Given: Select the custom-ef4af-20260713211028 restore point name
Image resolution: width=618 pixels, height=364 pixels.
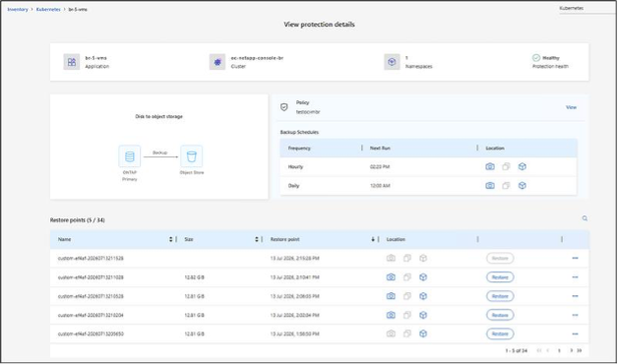Looking at the screenshot, I should pos(91,277).
